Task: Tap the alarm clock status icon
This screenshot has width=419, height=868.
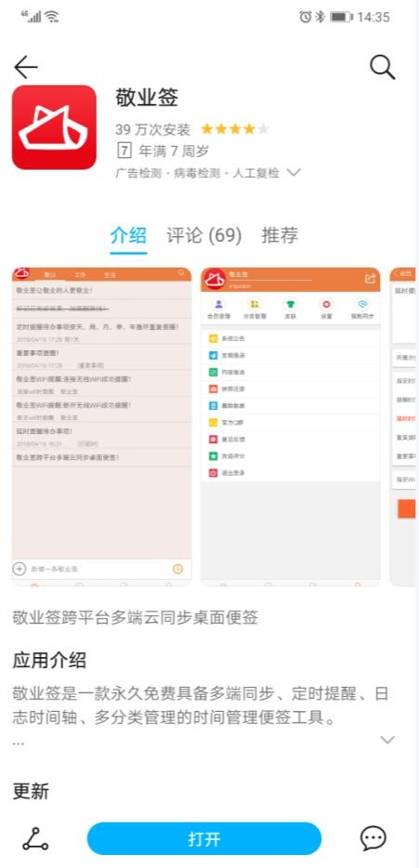Action: point(305,17)
